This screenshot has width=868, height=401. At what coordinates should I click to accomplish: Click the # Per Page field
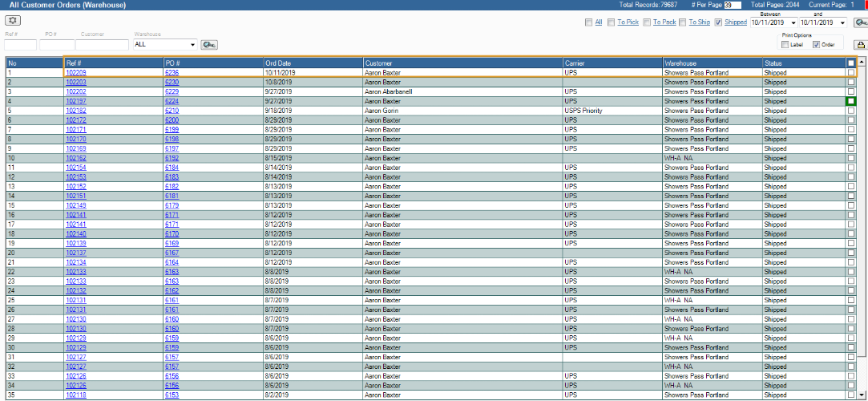733,5
